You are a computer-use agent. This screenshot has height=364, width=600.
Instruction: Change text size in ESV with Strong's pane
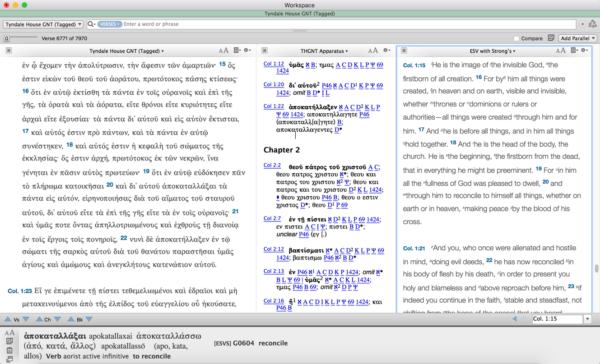coord(561,51)
